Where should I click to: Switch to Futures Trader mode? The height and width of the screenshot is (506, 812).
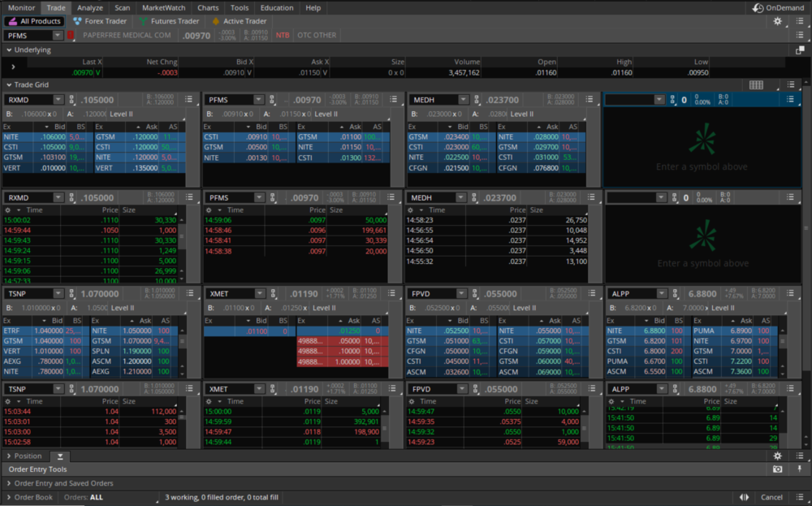click(169, 21)
